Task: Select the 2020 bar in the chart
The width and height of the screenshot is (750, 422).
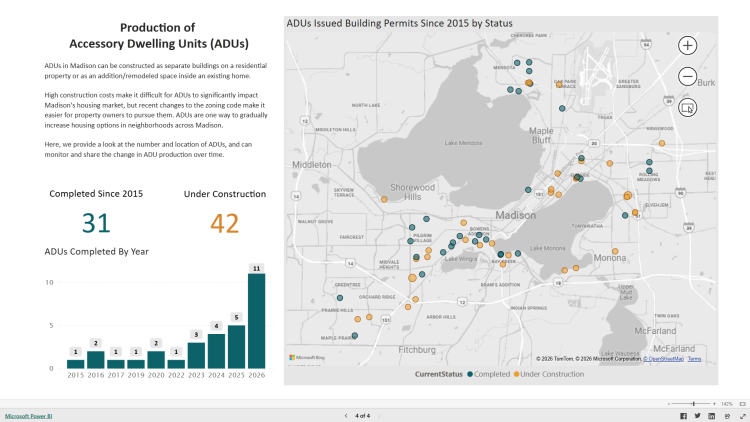Action: [x=156, y=360]
